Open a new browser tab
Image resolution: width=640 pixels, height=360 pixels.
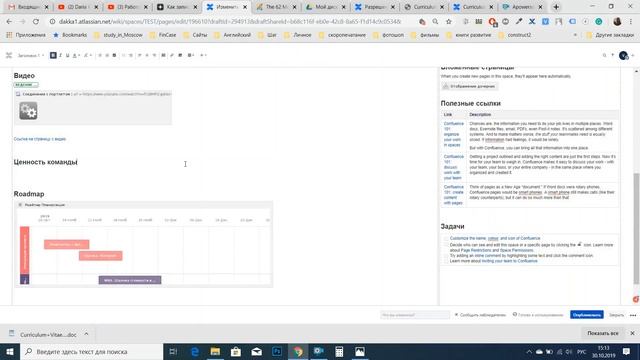tap(556, 7)
